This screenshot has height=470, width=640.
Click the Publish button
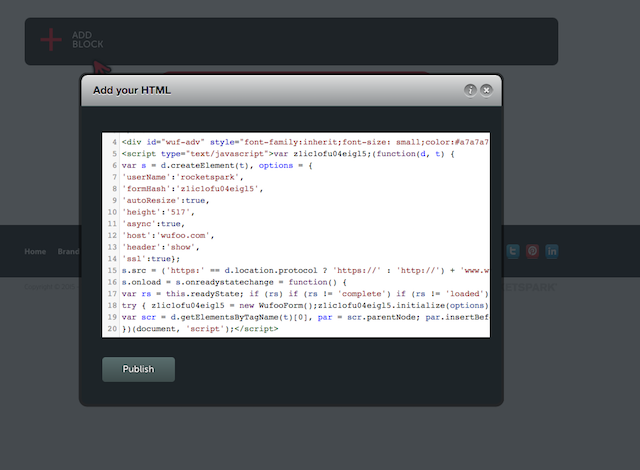pos(138,369)
